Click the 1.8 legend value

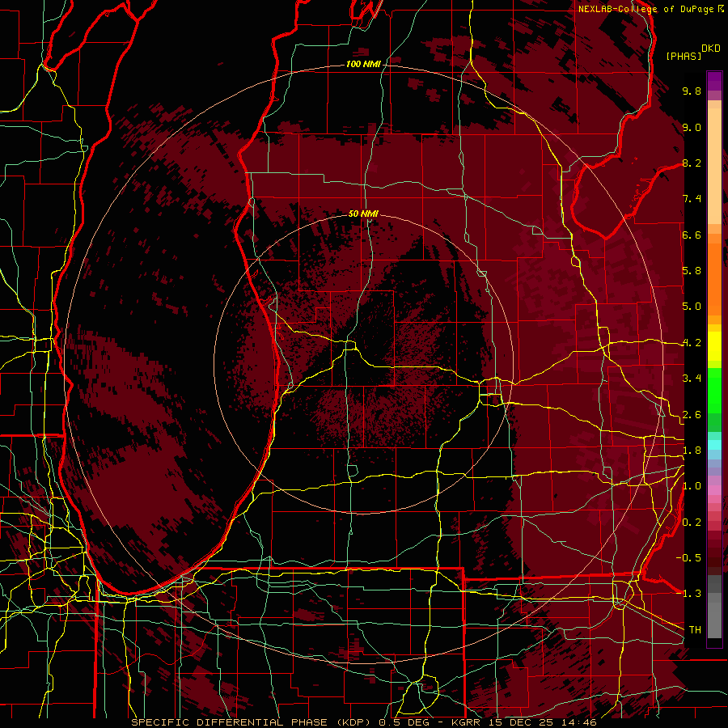pyautogui.click(x=692, y=451)
